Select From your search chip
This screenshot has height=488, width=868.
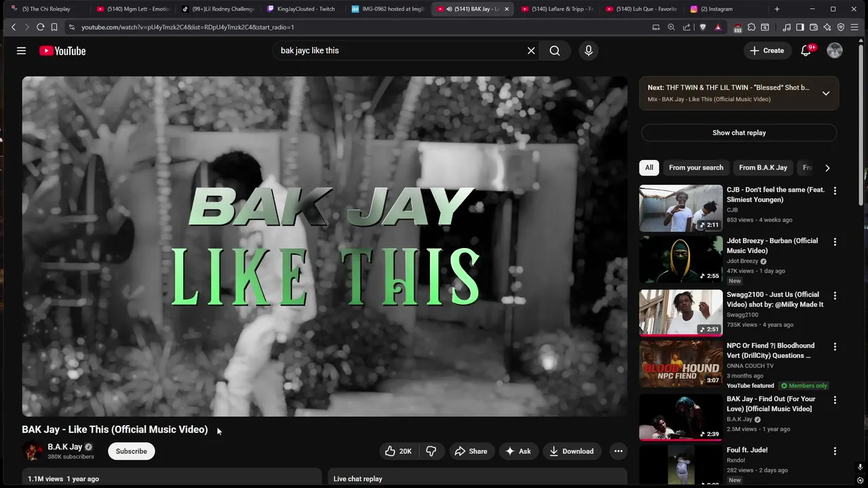click(x=696, y=168)
